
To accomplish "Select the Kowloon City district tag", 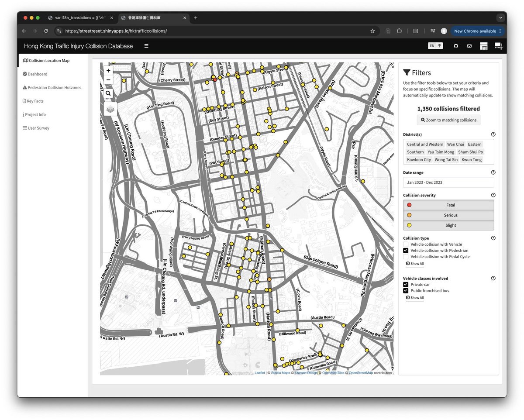I will 419,160.
